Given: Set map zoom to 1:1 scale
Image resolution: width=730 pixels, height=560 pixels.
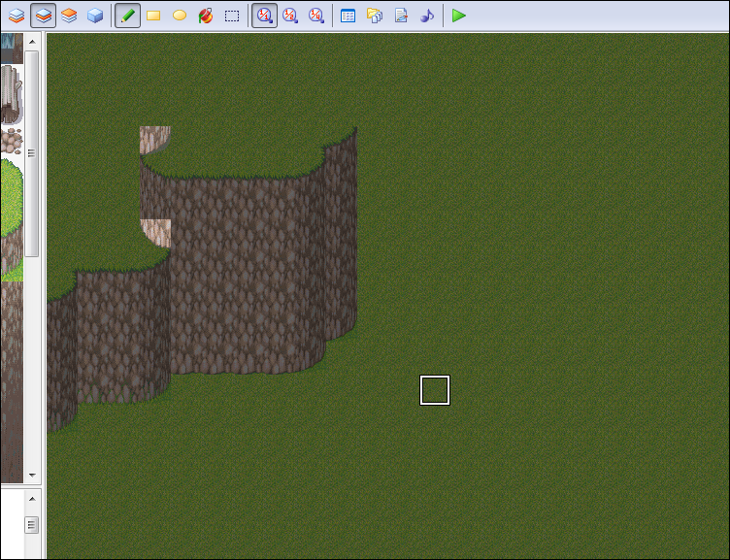Looking at the screenshot, I should point(264,16).
